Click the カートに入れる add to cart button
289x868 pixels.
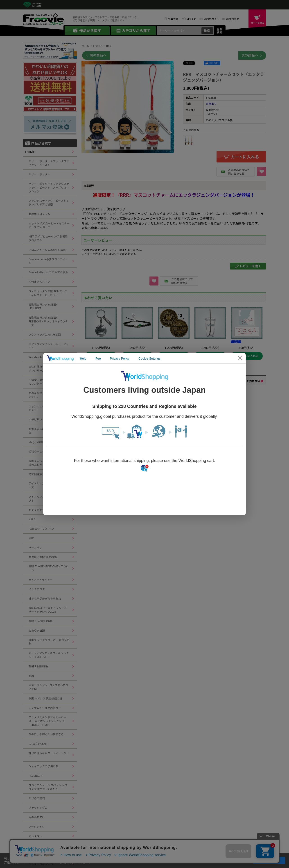coord(241,157)
